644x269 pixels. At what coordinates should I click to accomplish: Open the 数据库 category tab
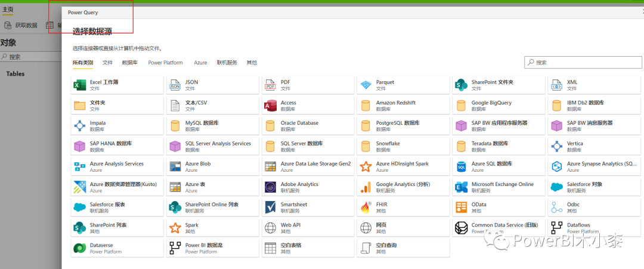click(x=130, y=63)
